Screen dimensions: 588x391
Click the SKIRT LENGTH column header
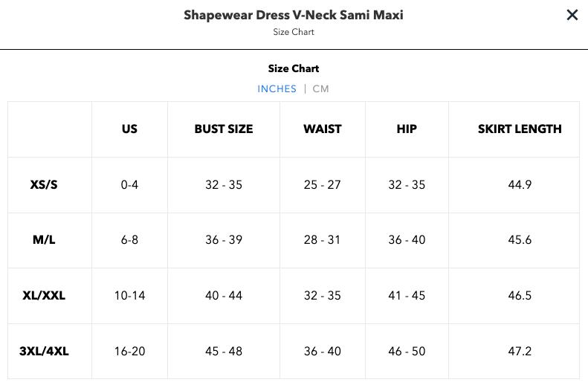[x=520, y=129]
